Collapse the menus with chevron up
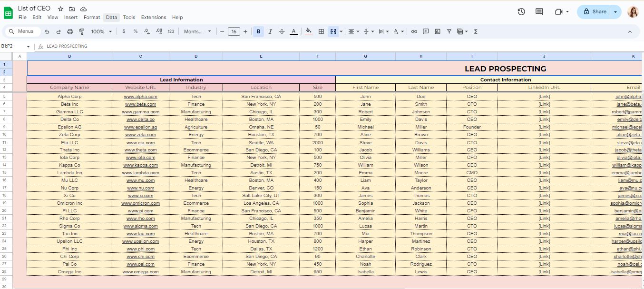 click(x=630, y=31)
